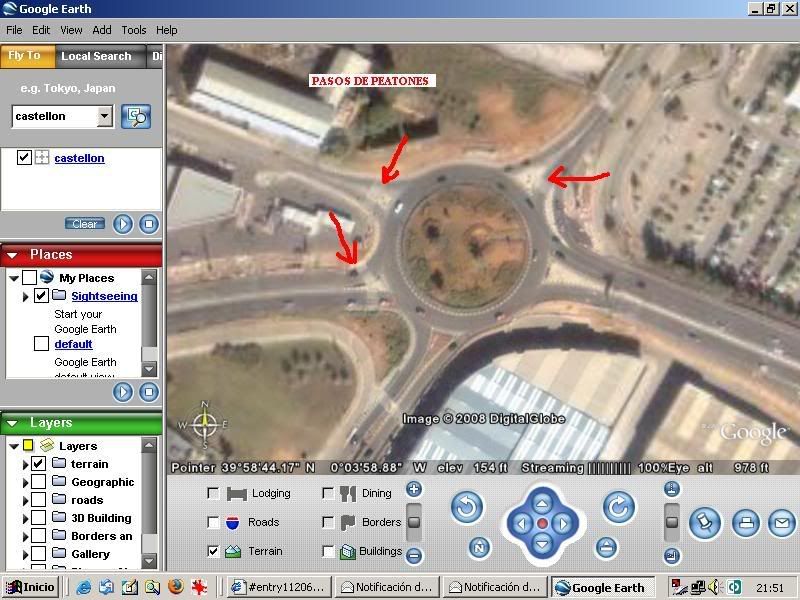Screen dimensions: 800x600
Task: Click the default link in Places
Action: (x=73, y=344)
